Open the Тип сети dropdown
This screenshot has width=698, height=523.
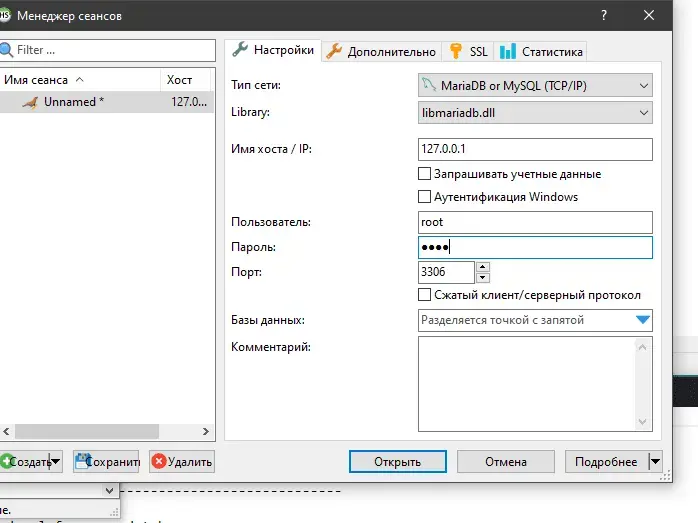[535, 85]
